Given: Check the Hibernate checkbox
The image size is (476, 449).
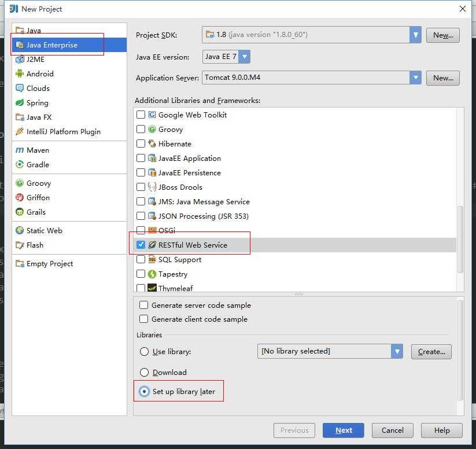Looking at the screenshot, I should (141, 143).
